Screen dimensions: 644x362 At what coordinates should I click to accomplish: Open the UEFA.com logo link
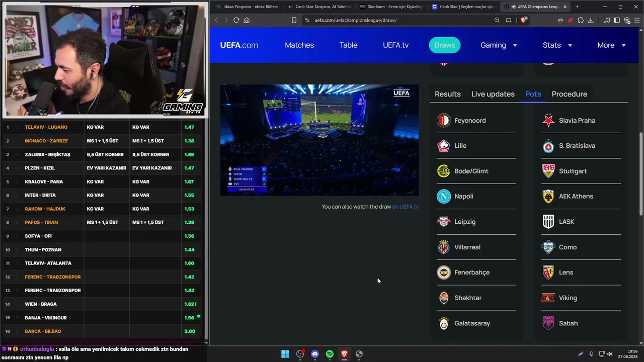pyautogui.click(x=239, y=45)
